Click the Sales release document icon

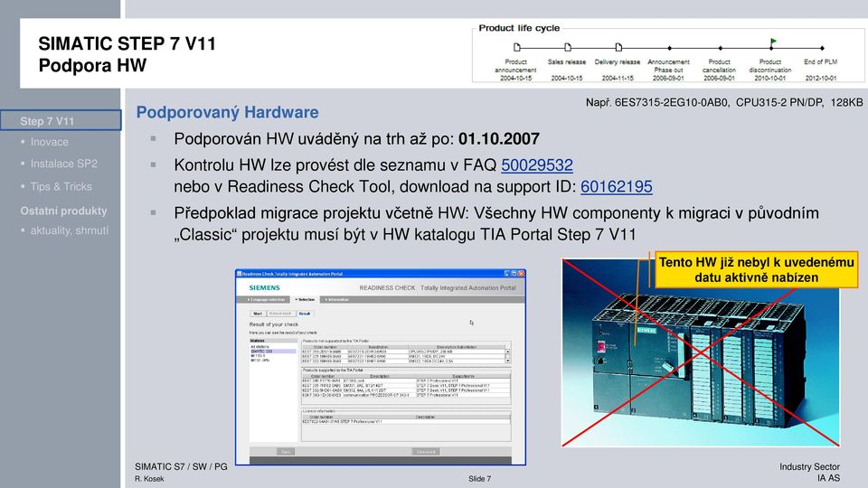568,48
